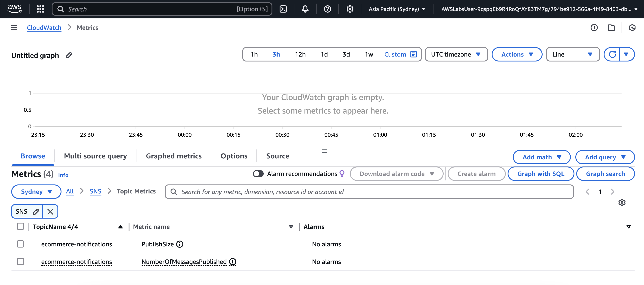
Task: Show info for PublishSize metric
Action: click(x=180, y=244)
